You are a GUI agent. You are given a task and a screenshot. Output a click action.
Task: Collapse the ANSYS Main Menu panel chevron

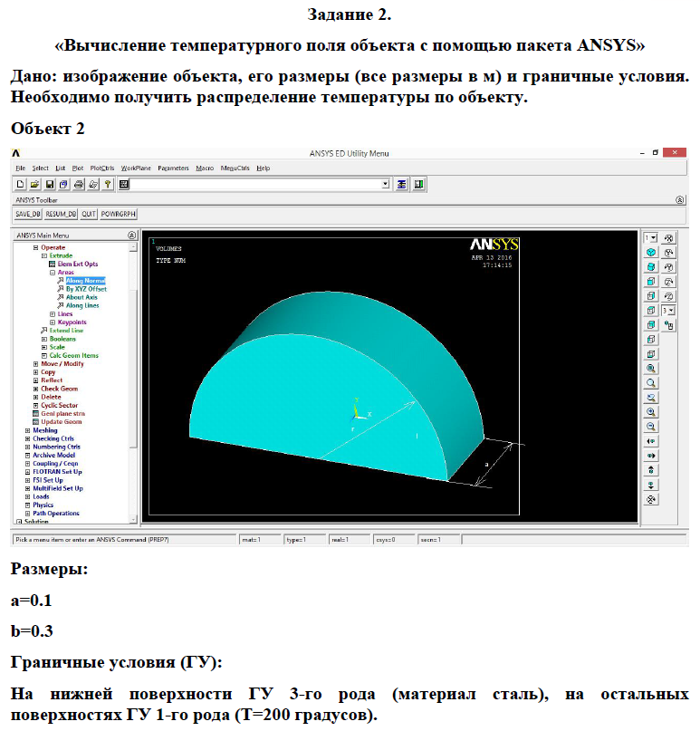click(x=132, y=236)
